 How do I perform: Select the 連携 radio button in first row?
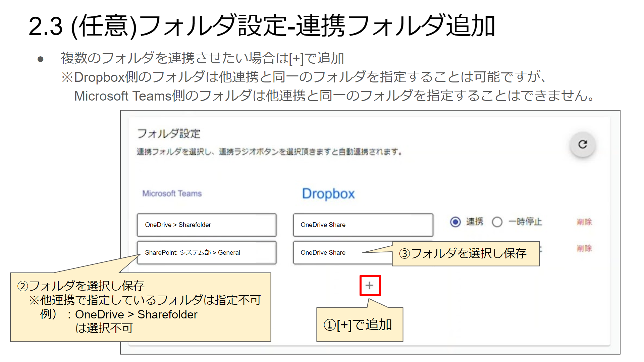(x=455, y=222)
